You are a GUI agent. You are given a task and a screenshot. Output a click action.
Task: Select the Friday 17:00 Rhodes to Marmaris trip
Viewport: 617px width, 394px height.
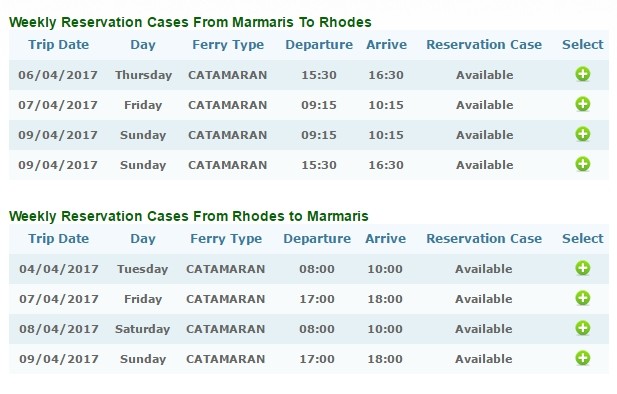tap(583, 298)
